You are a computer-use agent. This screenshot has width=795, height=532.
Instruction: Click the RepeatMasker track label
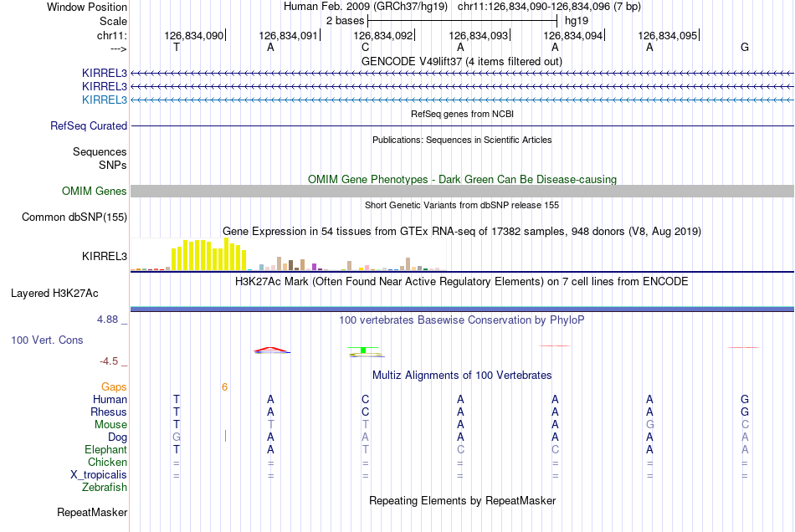click(x=92, y=512)
